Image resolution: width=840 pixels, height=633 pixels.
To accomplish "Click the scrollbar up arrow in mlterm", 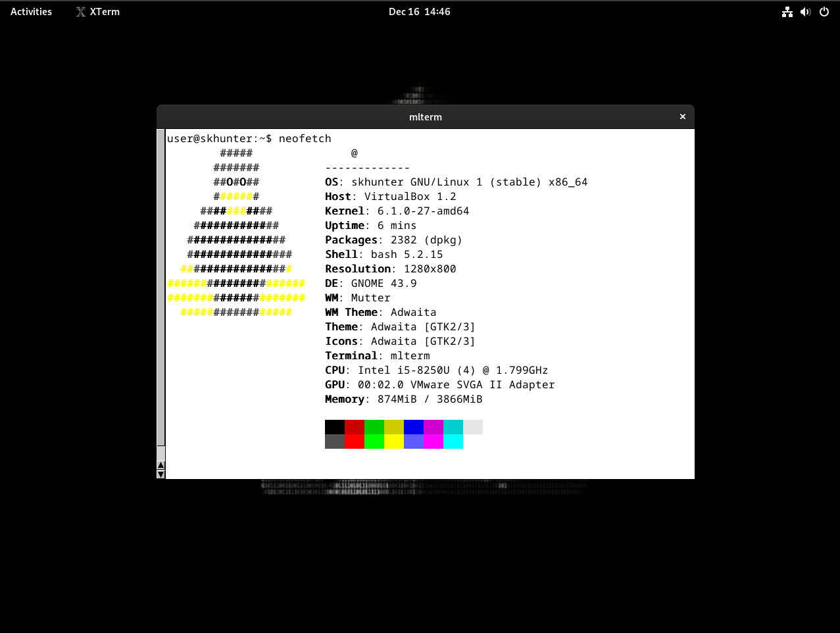I will (x=161, y=465).
